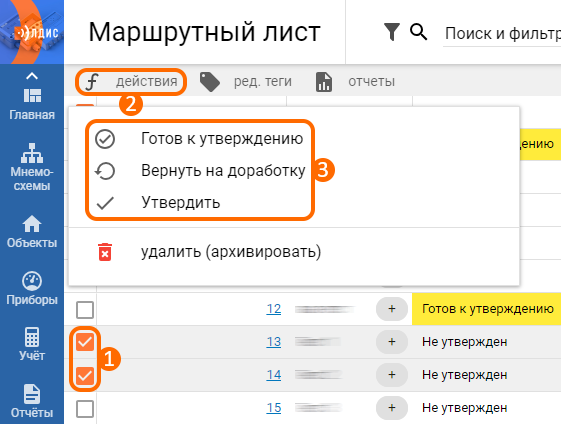Collapse the sidebar with the up chevron
This screenshot has width=561, height=424.
click(x=32, y=76)
